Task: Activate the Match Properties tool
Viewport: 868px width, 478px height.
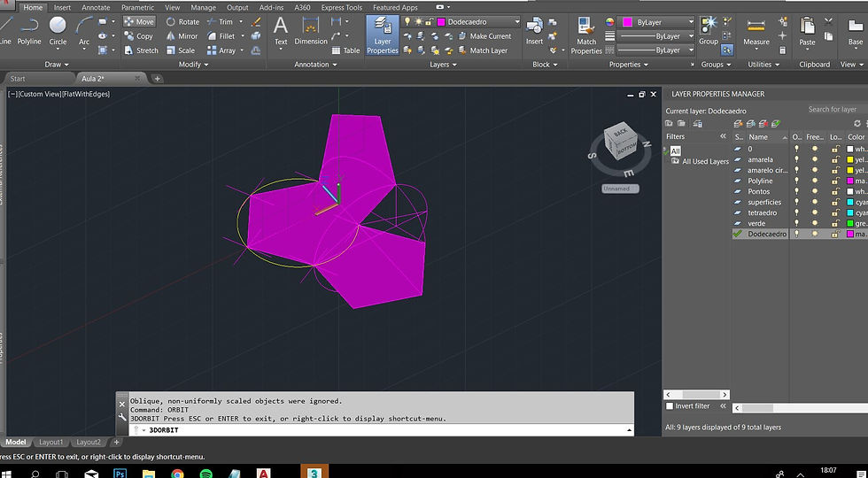Action: 586,35
